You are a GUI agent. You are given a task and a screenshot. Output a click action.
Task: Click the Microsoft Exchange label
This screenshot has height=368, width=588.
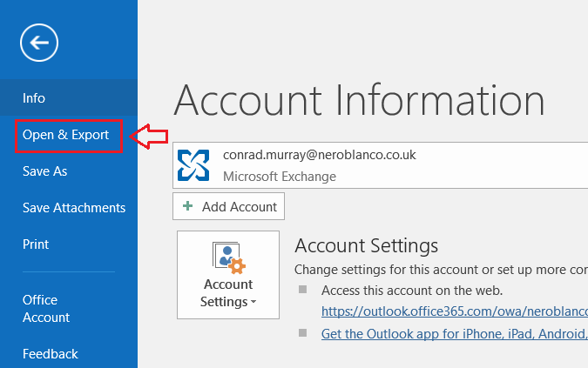[x=280, y=177]
